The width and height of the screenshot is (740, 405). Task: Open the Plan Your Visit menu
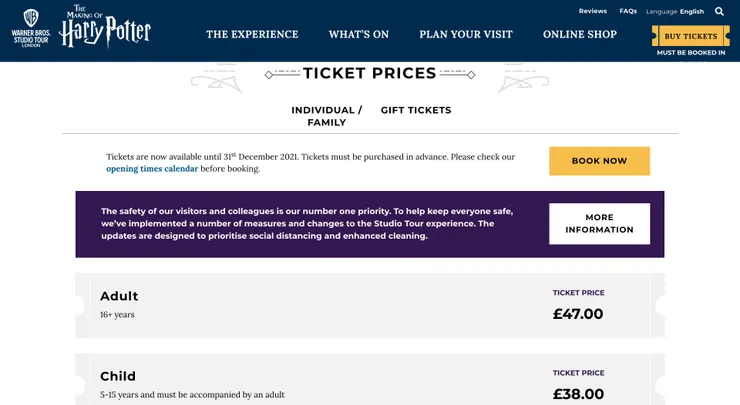466,34
